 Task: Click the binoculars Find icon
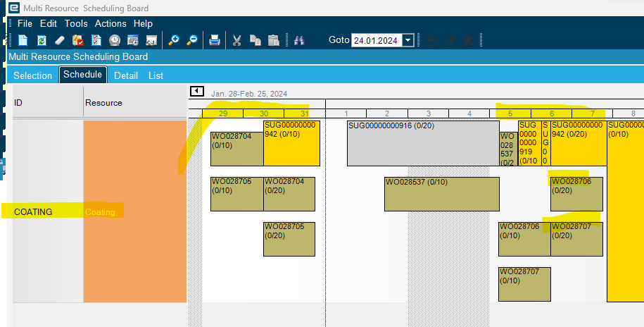tap(299, 40)
